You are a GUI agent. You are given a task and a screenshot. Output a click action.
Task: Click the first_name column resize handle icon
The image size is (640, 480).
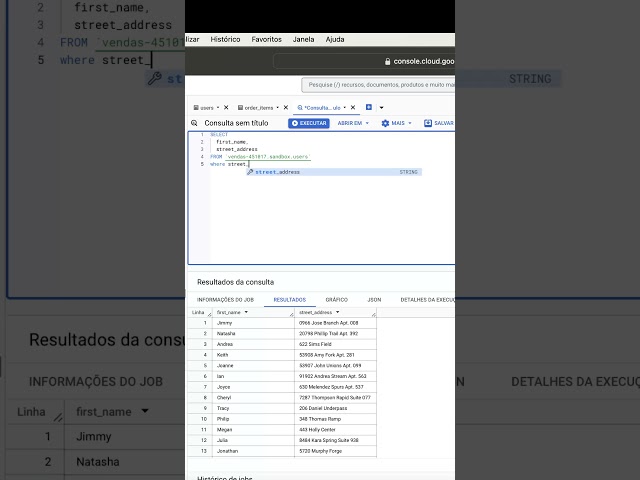coord(291,314)
